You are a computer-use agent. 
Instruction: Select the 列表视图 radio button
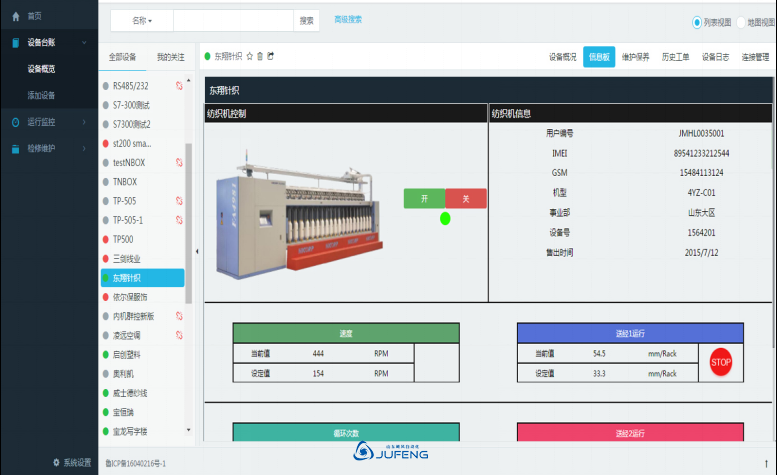point(697,22)
